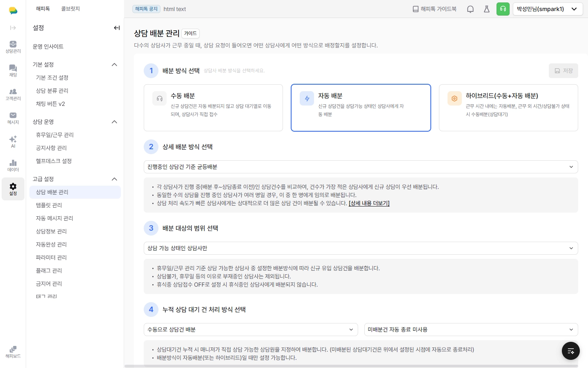
Task: Click the 설정 panel heading
Action: pos(38,28)
